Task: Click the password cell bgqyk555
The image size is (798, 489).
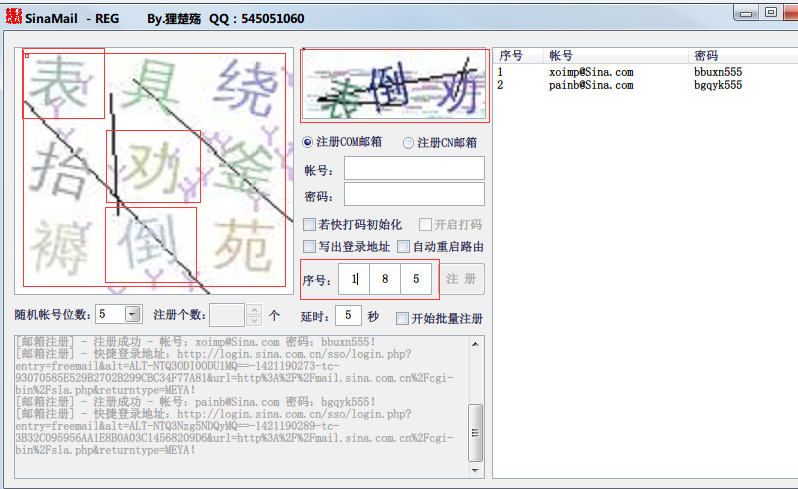Action: [x=718, y=85]
